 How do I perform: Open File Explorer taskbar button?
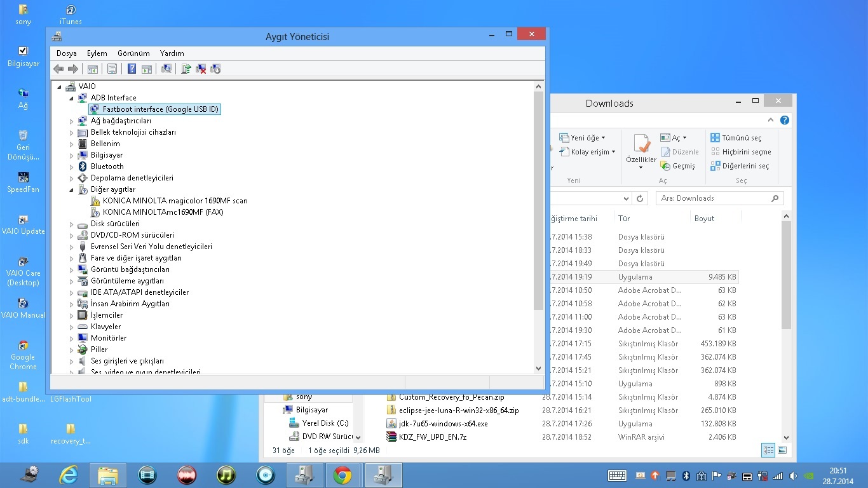107,475
